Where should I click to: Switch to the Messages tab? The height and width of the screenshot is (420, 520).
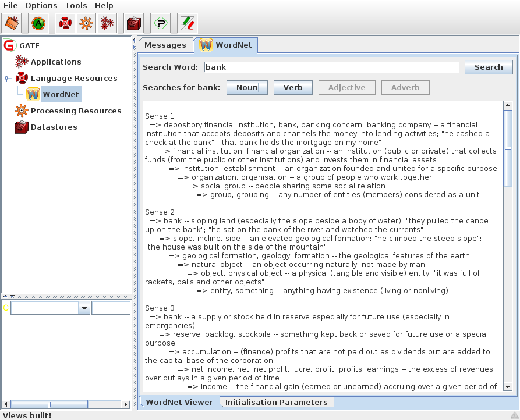click(165, 45)
